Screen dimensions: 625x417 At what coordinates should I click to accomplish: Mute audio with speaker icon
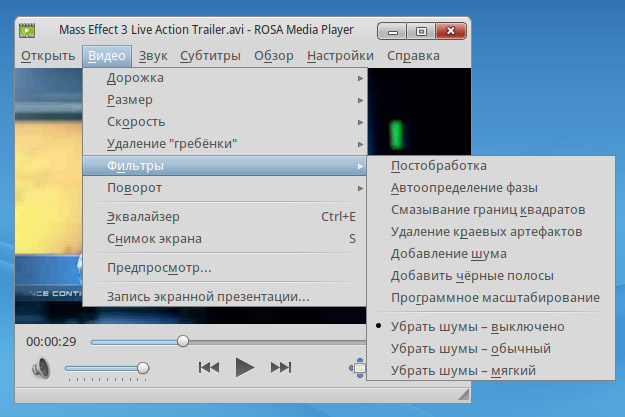coord(41,368)
